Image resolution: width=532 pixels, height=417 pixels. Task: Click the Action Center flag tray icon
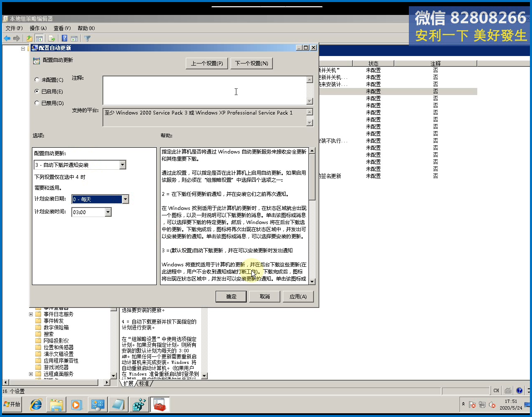tap(472, 405)
